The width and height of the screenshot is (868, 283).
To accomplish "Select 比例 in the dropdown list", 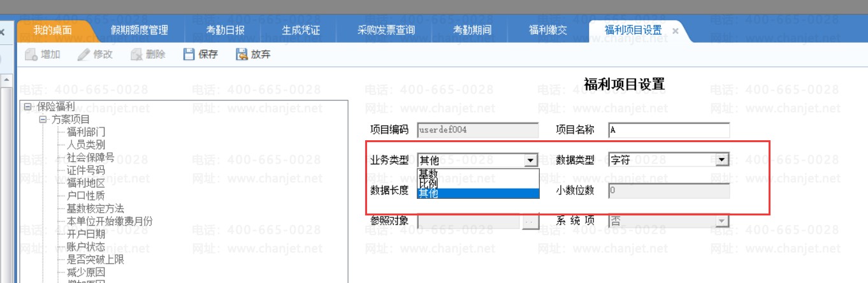I will coord(428,184).
